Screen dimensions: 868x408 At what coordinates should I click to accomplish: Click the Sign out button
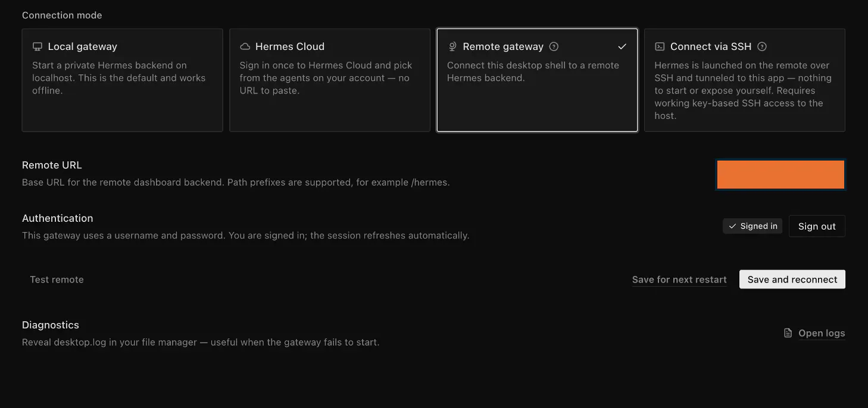[817, 226]
